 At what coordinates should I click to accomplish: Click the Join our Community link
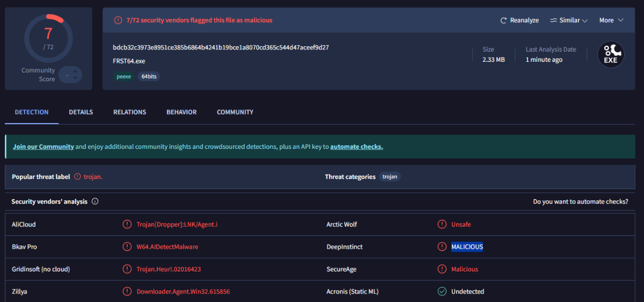[43, 147]
